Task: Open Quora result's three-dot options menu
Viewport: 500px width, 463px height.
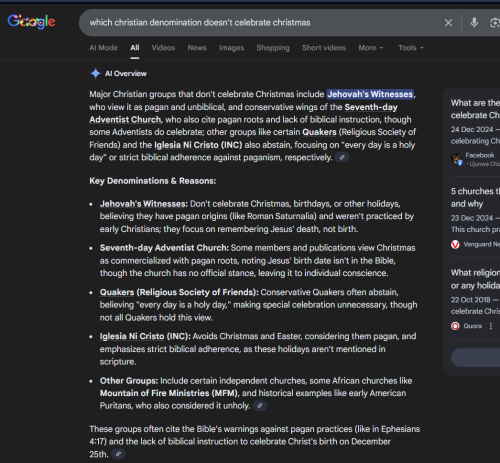Action: [x=491, y=326]
